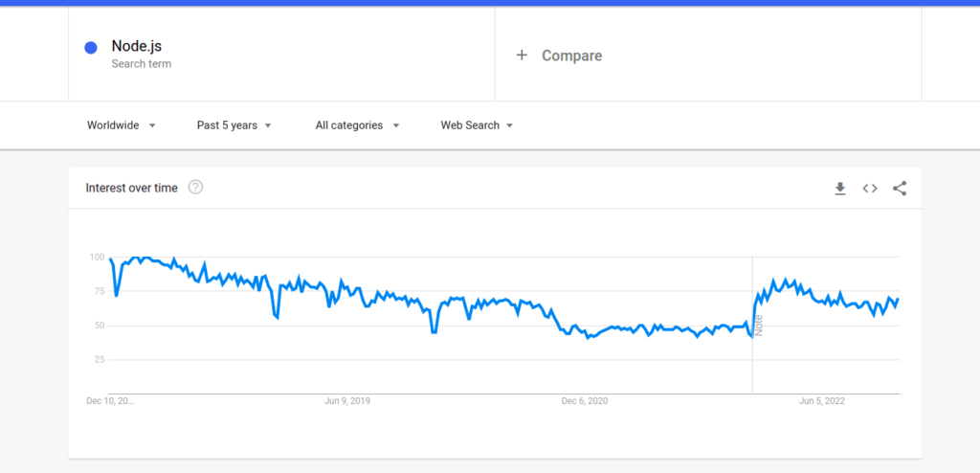Click the Dec 10 start date label

click(110, 401)
